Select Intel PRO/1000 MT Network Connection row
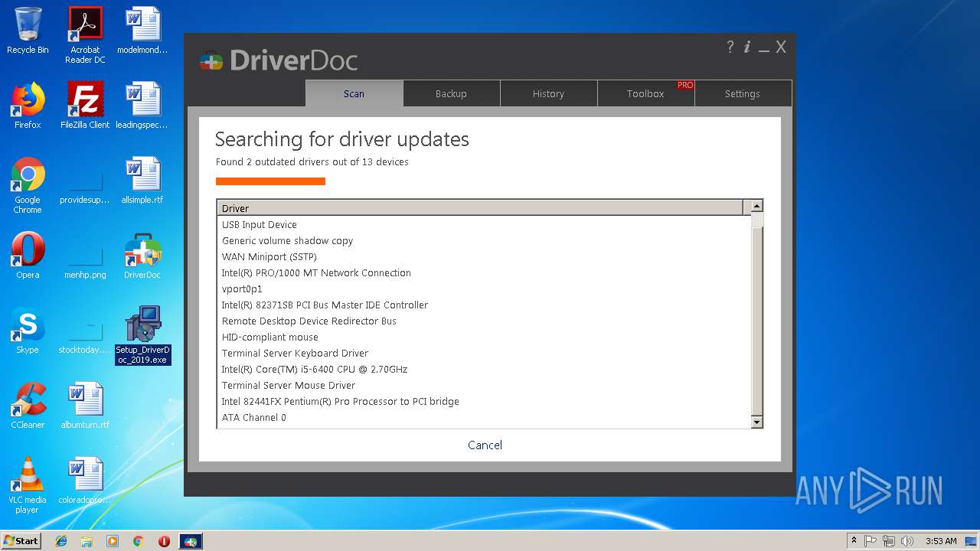The width and height of the screenshot is (980, 551). (x=483, y=272)
